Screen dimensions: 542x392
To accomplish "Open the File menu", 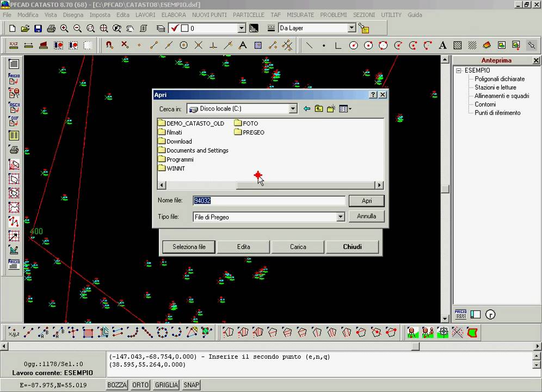I will (7, 15).
